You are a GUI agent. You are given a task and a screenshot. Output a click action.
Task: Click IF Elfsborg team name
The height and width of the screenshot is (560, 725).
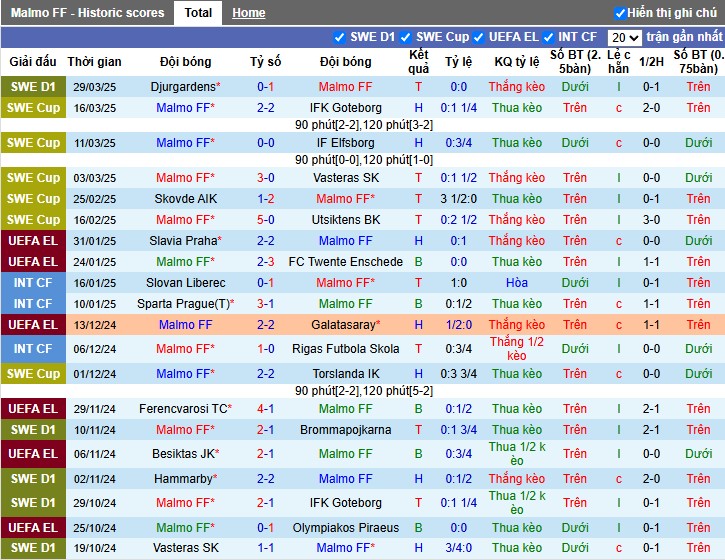[346, 143]
